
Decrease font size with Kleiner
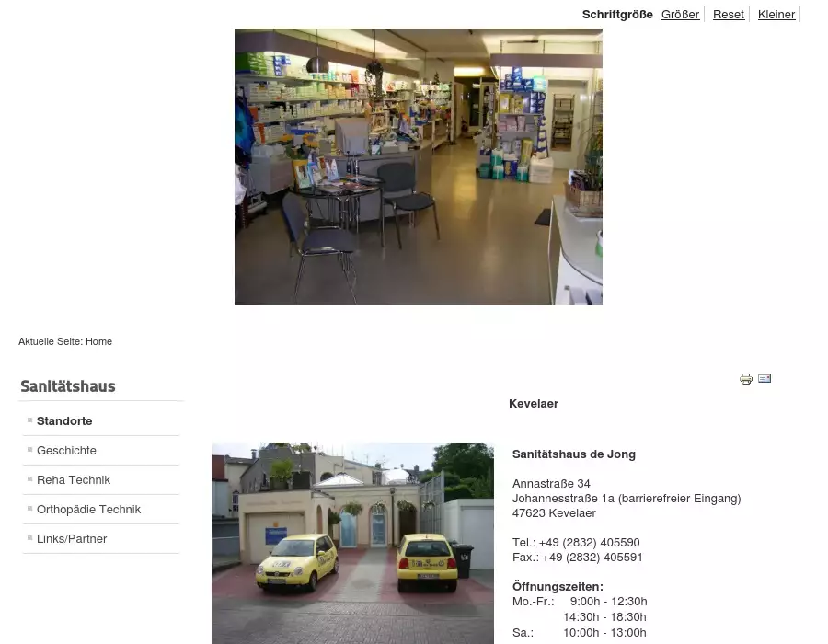(776, 15)
